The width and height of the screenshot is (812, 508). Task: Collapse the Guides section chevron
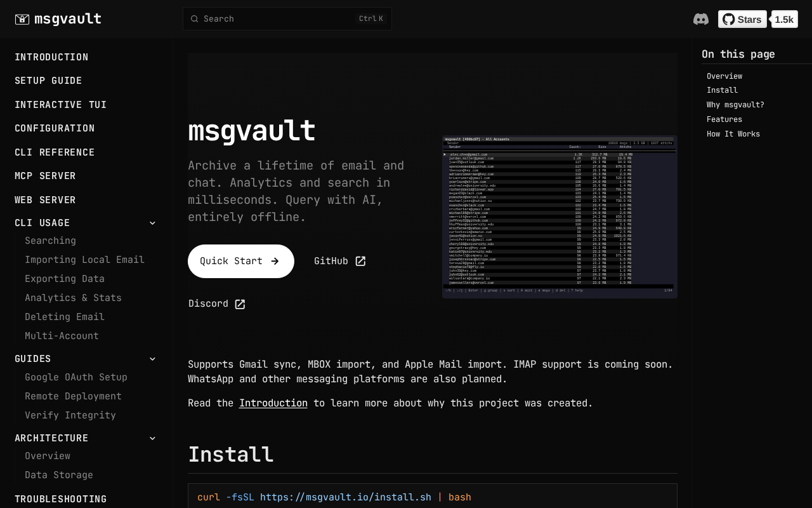(x=152, y=359)
